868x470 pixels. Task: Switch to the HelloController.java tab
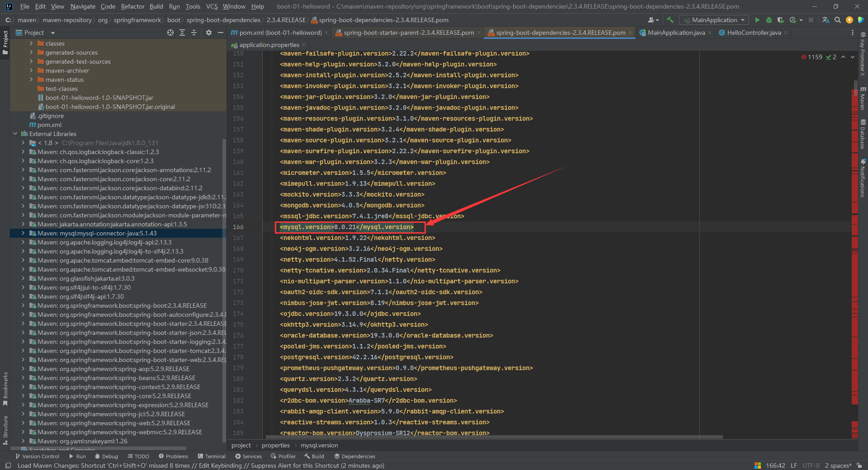(x=754, y=33)
